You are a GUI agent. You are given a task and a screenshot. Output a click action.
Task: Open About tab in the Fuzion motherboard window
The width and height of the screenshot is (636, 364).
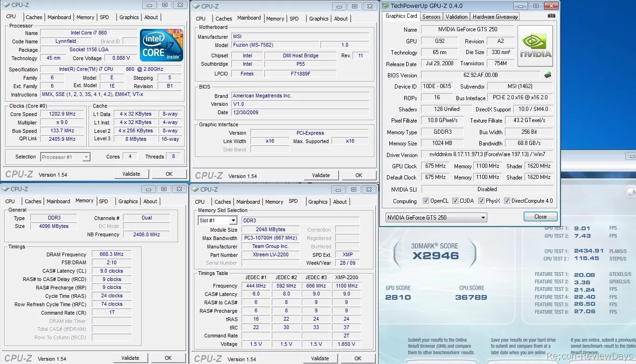point(341,19)
